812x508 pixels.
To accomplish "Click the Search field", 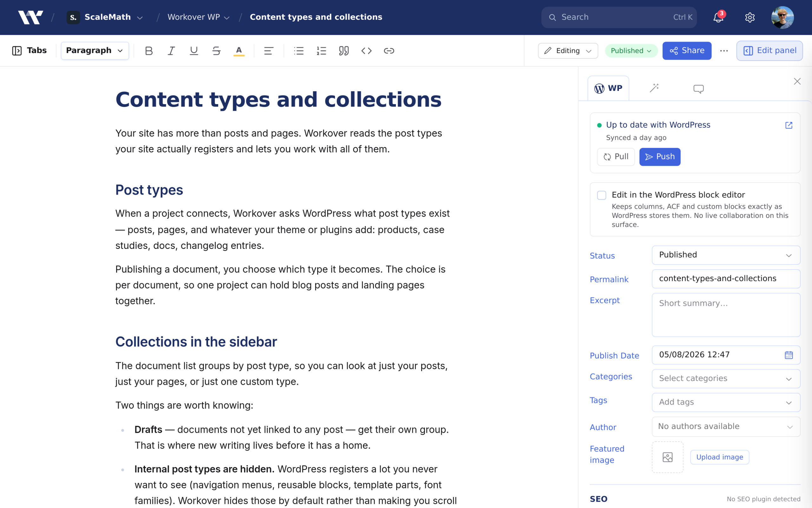I will tap(619, 17).
